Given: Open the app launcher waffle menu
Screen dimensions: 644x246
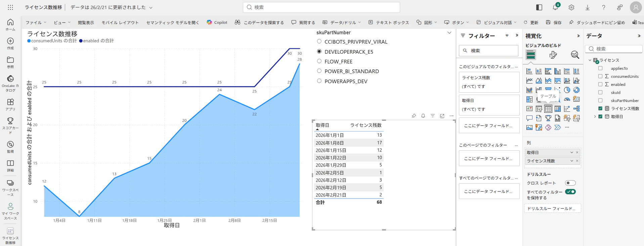Looking at the screenshot, I should point(10,7).
